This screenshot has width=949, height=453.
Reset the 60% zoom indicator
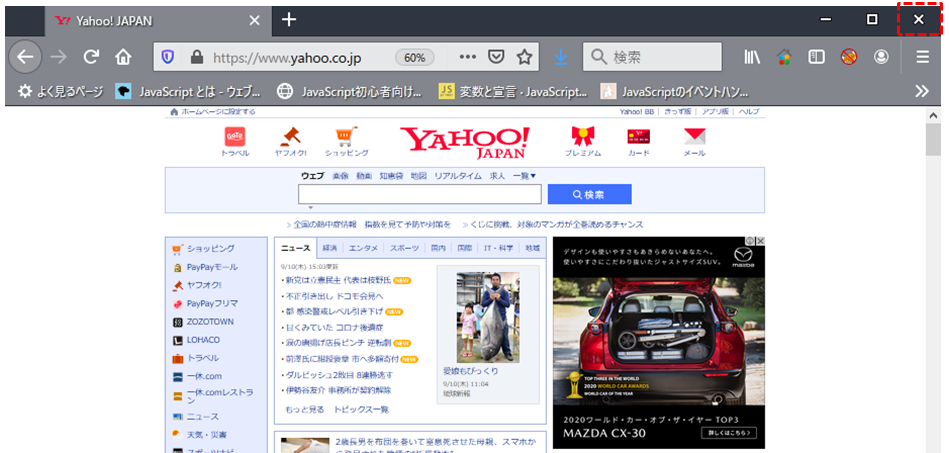click(x=415, y=58)
